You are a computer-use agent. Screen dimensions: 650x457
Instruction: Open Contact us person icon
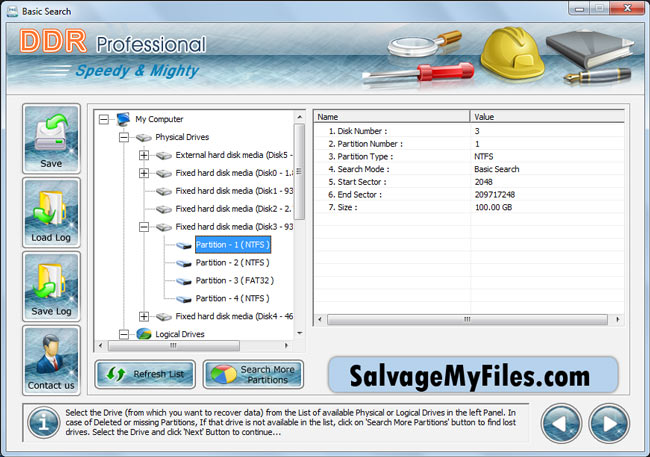coord(51,360)
